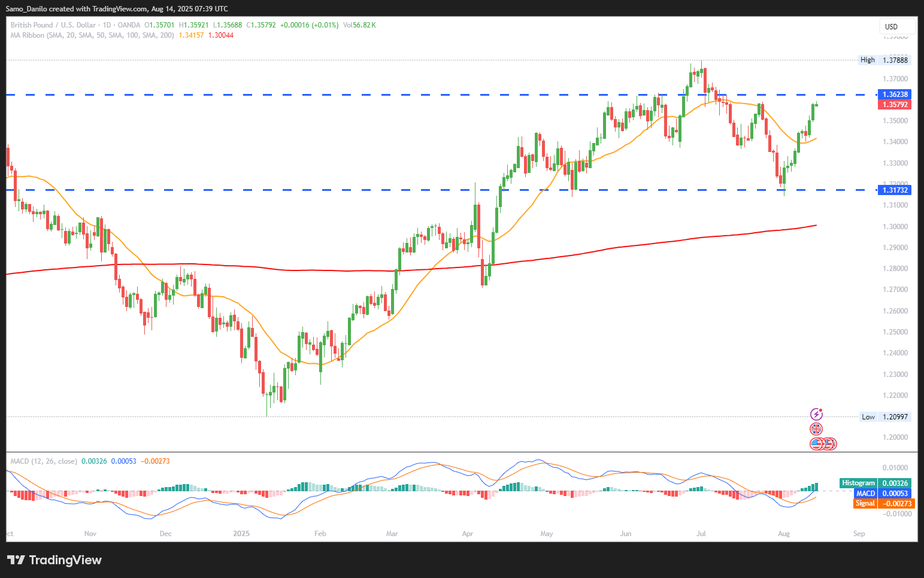Click the Aug label on the time axis

[x=784, y=533]
